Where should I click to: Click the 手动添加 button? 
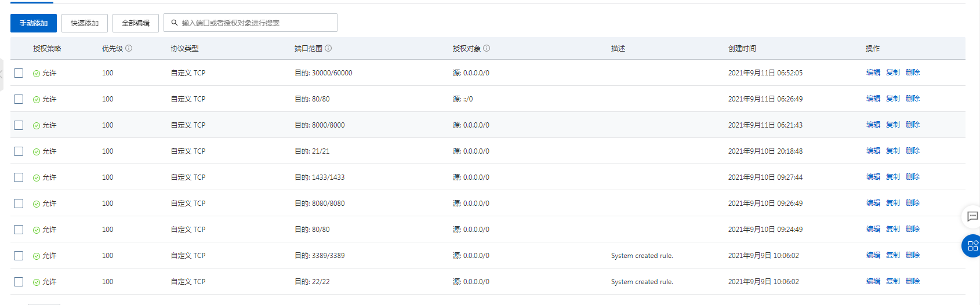(x=34, y=23)
